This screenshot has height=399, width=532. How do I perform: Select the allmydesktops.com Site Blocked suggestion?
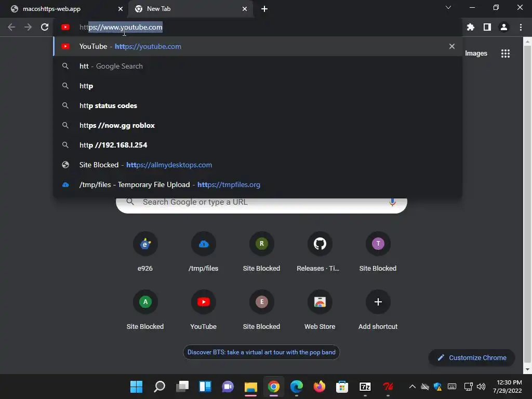tap(258, 165)
